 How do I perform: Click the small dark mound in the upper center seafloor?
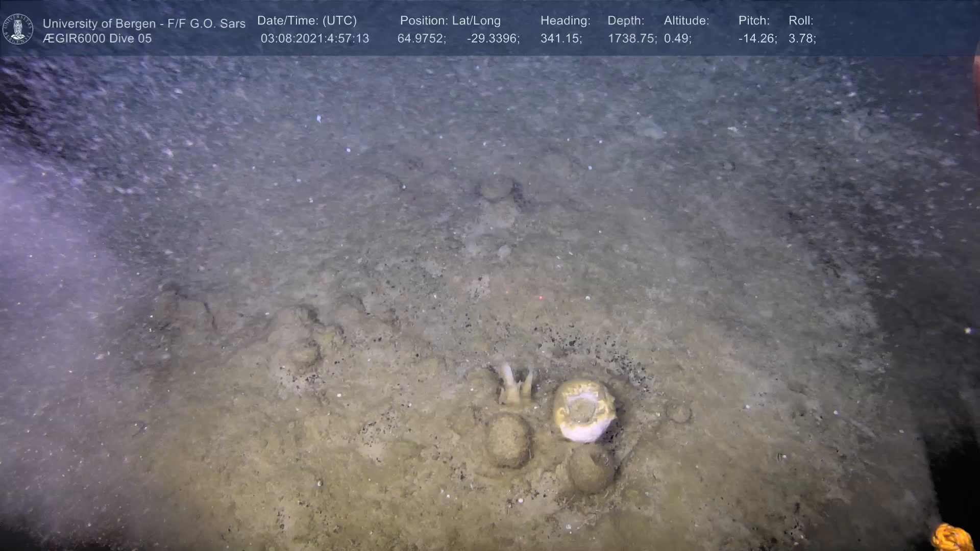[x=496, y=187]
